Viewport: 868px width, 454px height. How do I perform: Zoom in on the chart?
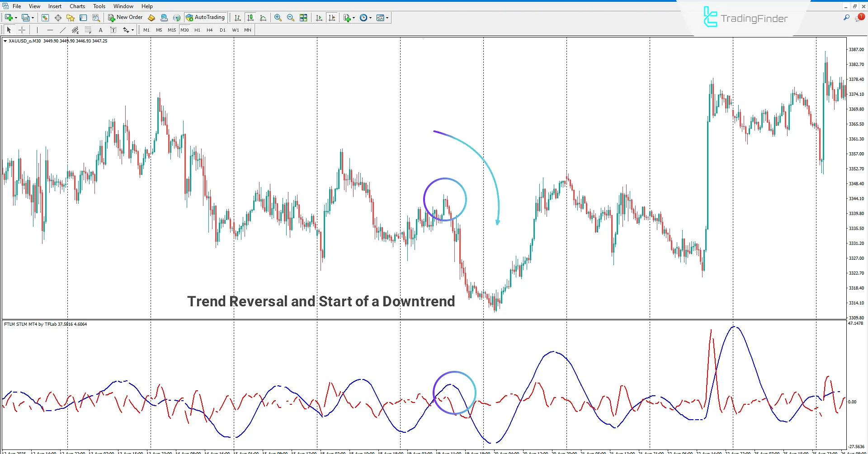(278, 18)
